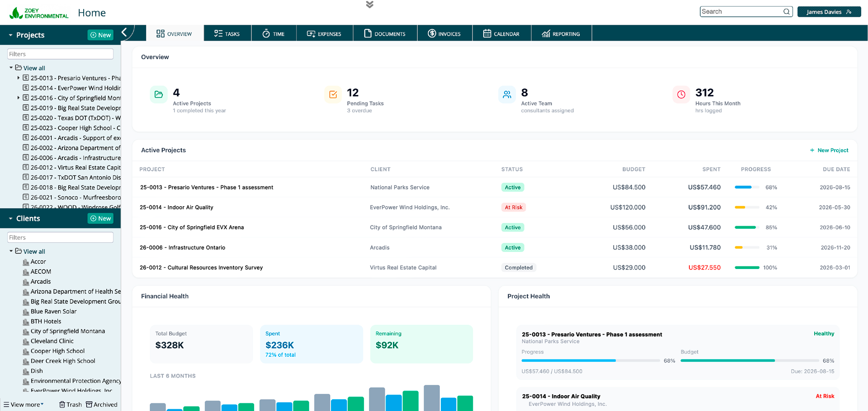Screen dimensions: 868x411
Task: Click the 85% progress bar
Action: pos(747,227)
